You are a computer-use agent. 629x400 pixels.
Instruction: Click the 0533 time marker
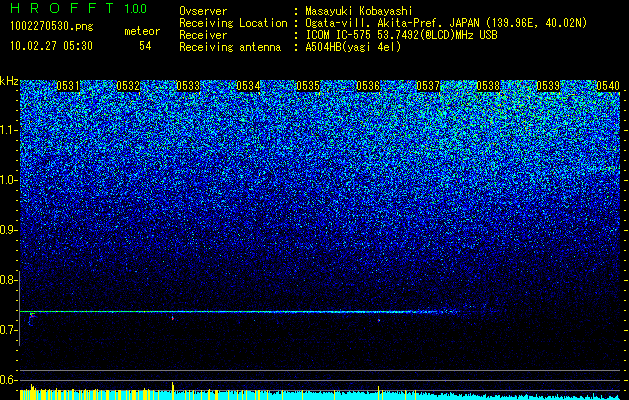pyautogui.click(x=188, y=86)
